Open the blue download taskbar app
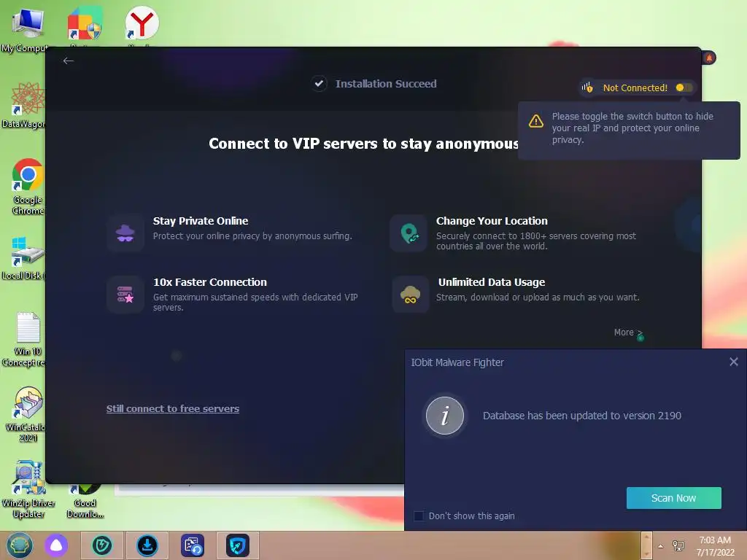The width and height of the screenshot is (747, 560). point(147,545)
